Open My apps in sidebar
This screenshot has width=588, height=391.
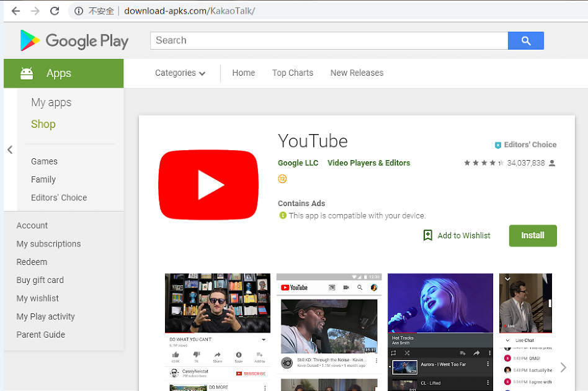51,102
